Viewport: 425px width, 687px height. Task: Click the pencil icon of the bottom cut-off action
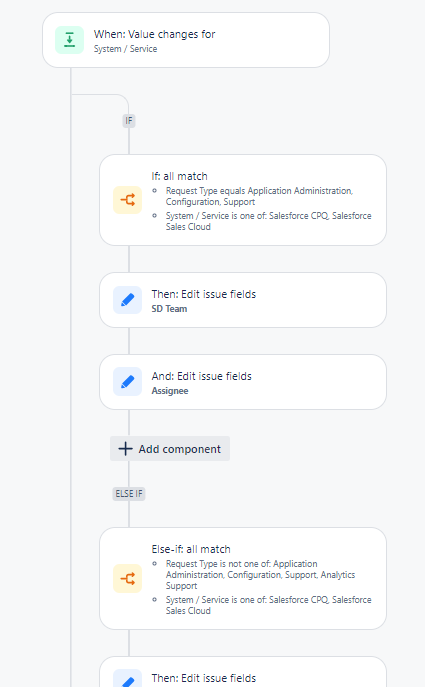point(128,678)
